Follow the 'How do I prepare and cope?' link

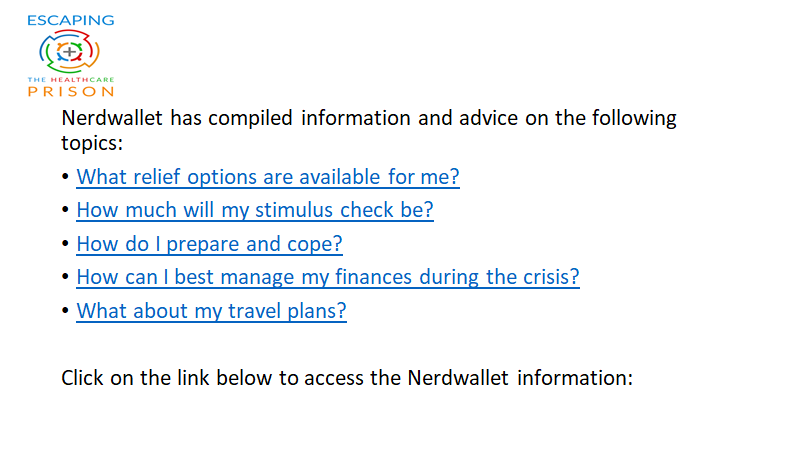pos(209,244)
